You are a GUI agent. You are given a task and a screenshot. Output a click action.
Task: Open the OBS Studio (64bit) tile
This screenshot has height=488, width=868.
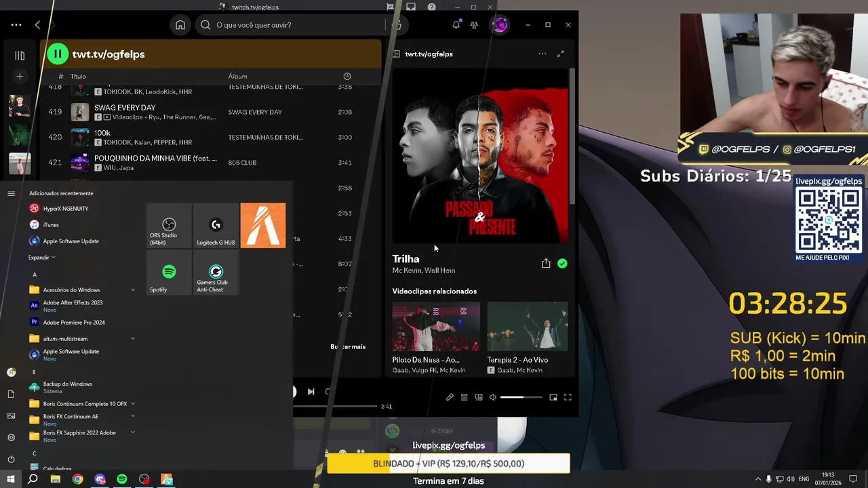pyautogui.click(x=169, y=226)
